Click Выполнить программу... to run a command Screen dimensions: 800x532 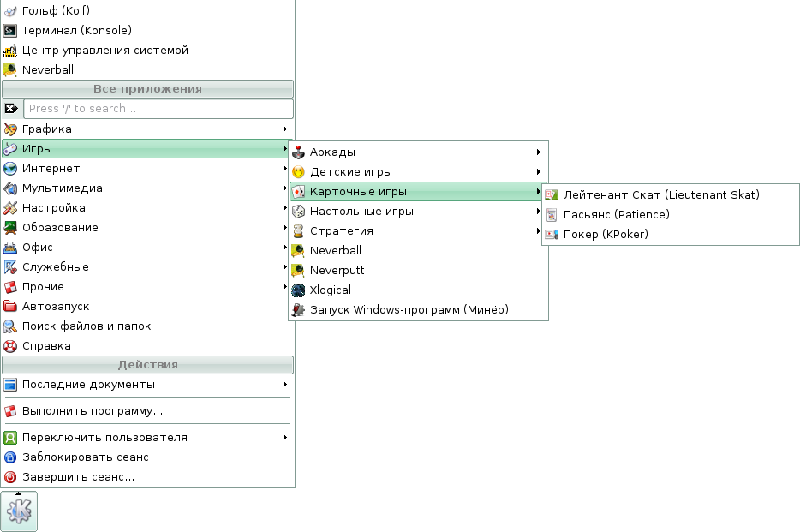click(x=92, y=411)
